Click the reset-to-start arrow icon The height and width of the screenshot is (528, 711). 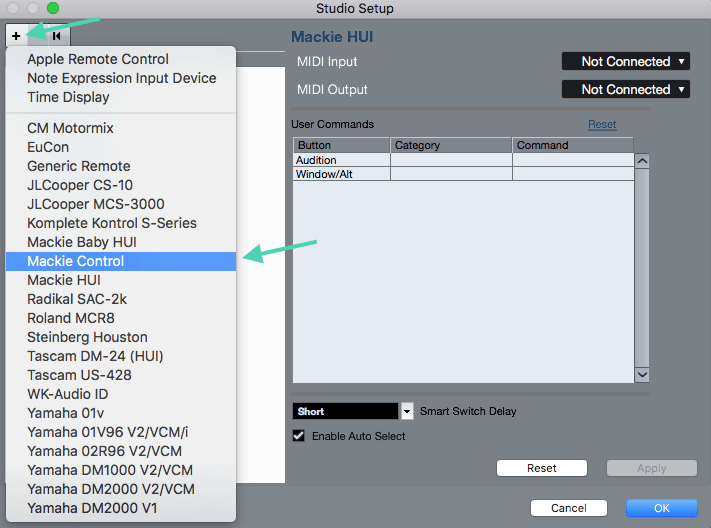[57, 35]
